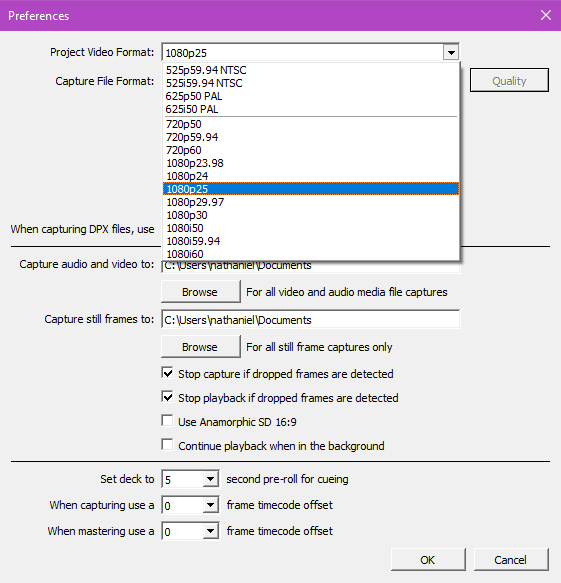Uncheck Stop playback if dropped frames detected
Image resolution: width=561 pixels, height=583 pixels.
click(167, 397)
